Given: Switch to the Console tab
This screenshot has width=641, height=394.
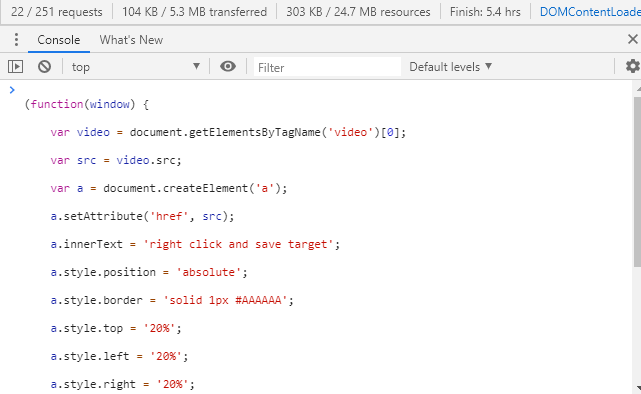Looking at the screenshot, I should click(x=58, y=40).
